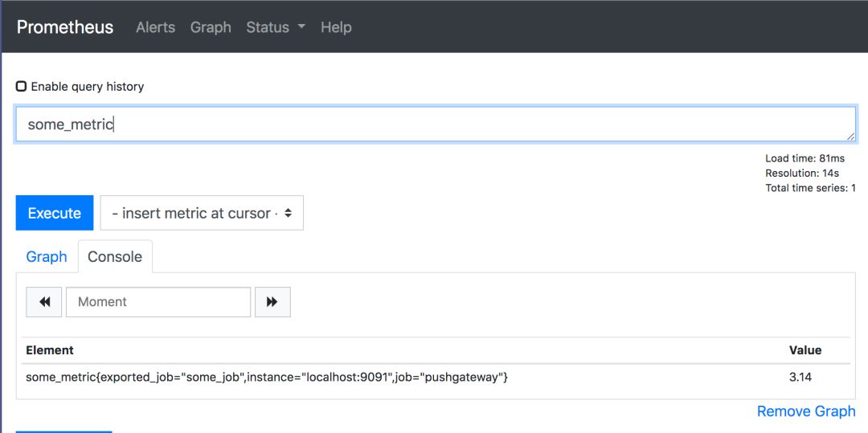Open the Alerts page in navbar
This screenshot has height=433, width=868.
155,27
